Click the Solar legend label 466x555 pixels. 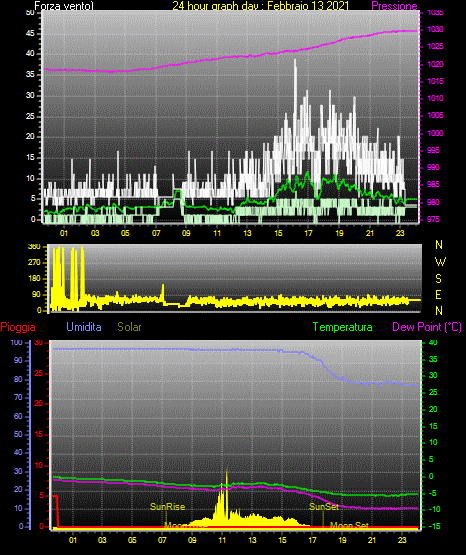pos(129,327)
